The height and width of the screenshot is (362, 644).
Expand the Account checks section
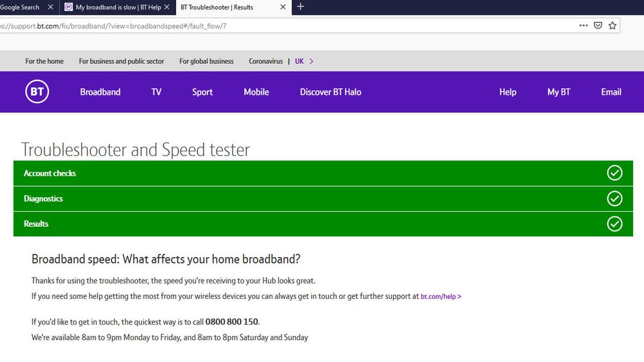50,173
